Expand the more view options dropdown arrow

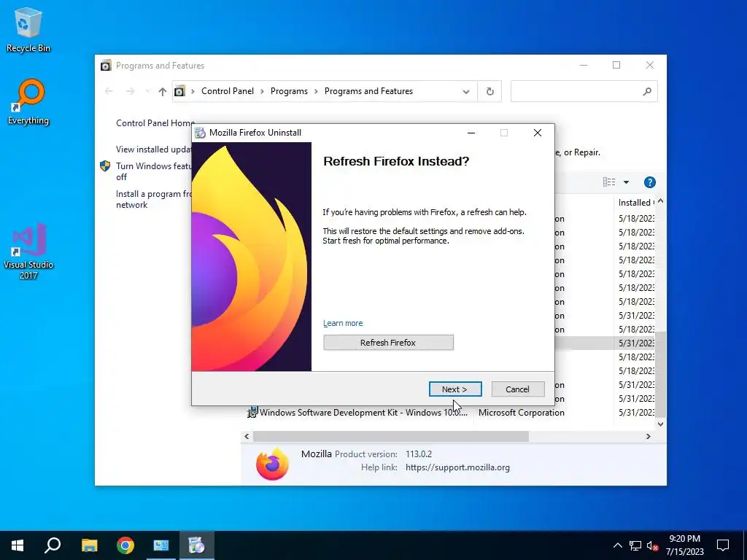pyautogui.click(x=626, y=182)
